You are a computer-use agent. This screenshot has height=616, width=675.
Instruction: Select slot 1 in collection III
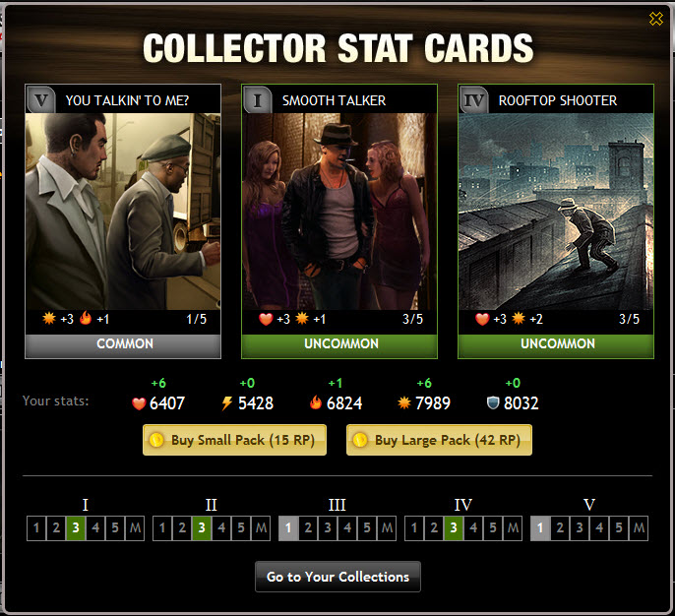tap(288, 527)
